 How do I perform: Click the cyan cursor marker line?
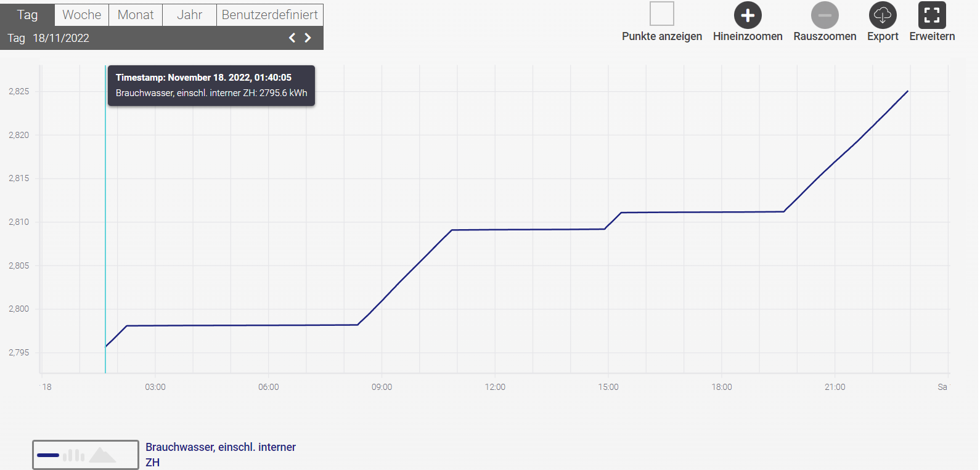(105, 219)
